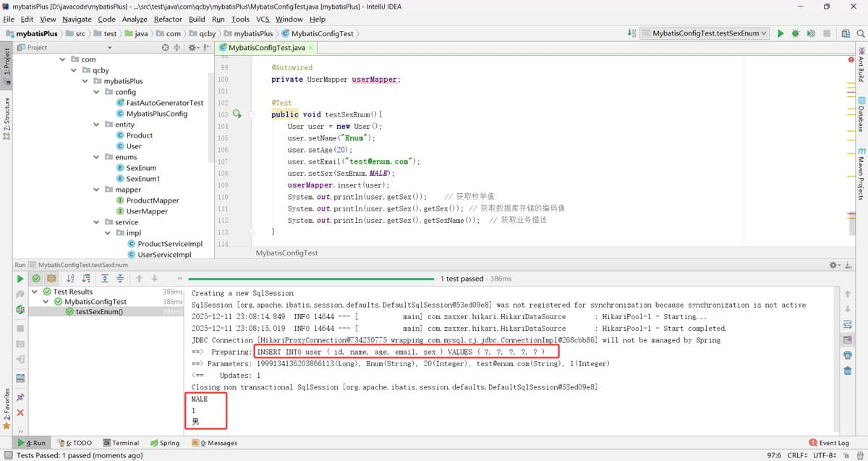The image size is (868, 461).
Task: Open the VCS menu
Action: [x=261, y=20]
